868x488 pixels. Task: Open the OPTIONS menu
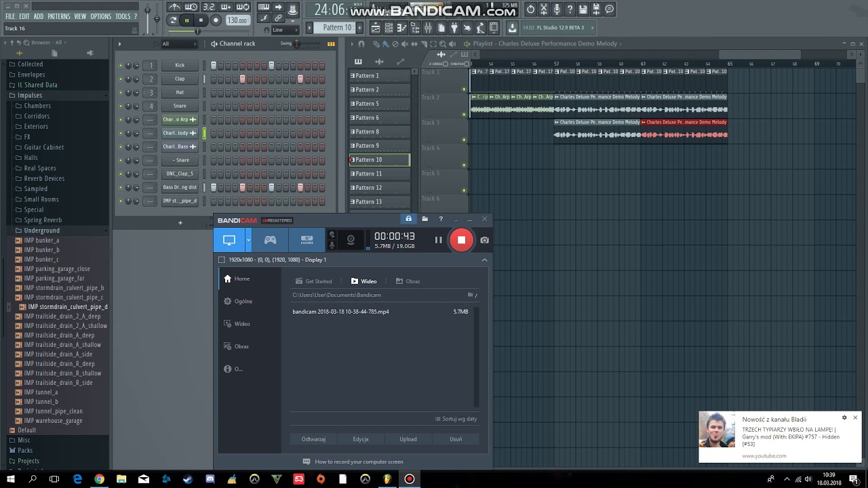(100, 16)
